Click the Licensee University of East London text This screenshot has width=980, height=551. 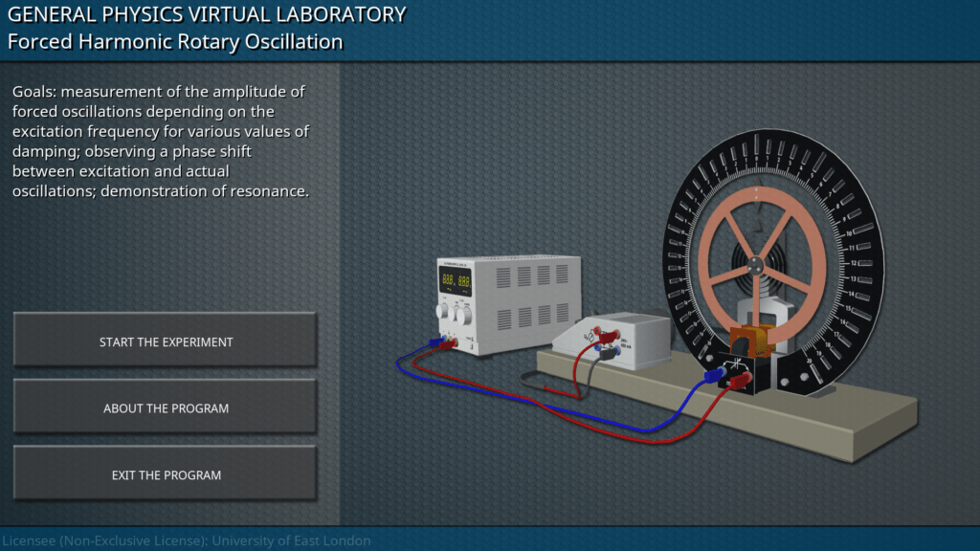click(186, 540)
